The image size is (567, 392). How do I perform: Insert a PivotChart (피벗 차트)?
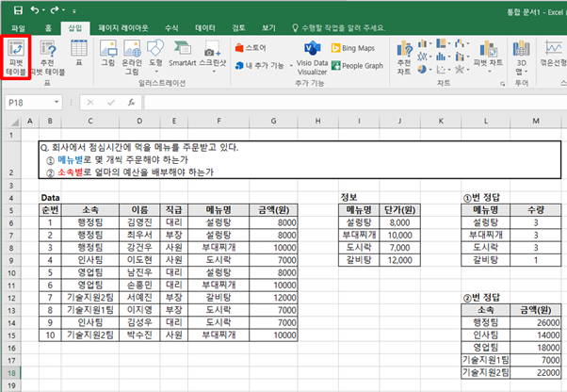point(488,55)
